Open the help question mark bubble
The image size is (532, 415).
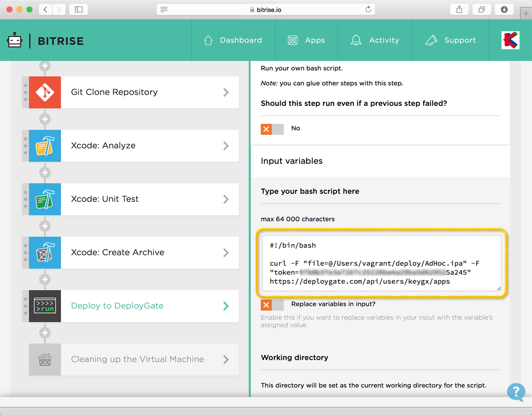pos(516,392)
